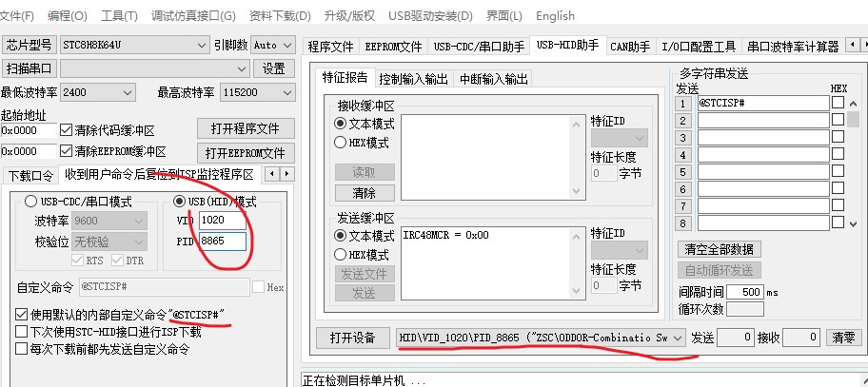Toggle 使用默认的内部自定义命令 checkbox
The height and width of the screenshot is (387, 868).
pos(21,315)
